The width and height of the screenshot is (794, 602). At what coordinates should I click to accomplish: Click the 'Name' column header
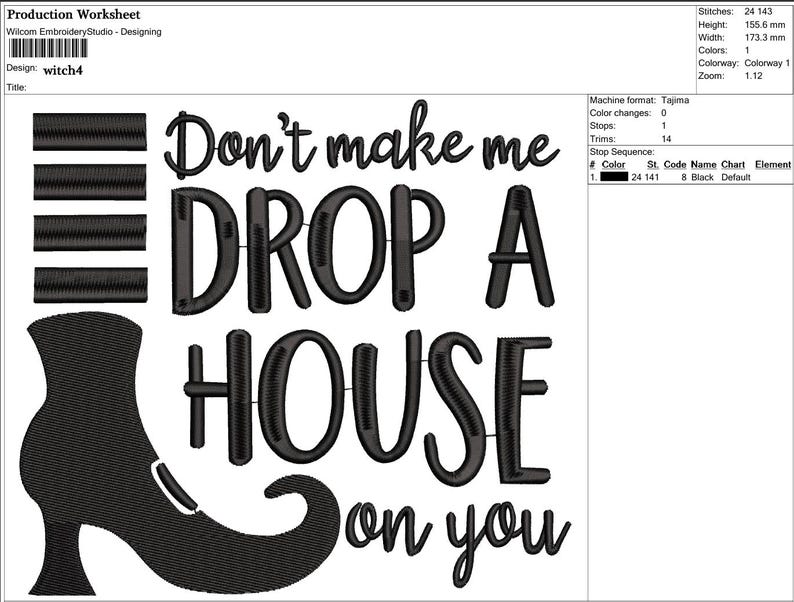[703, 165]
